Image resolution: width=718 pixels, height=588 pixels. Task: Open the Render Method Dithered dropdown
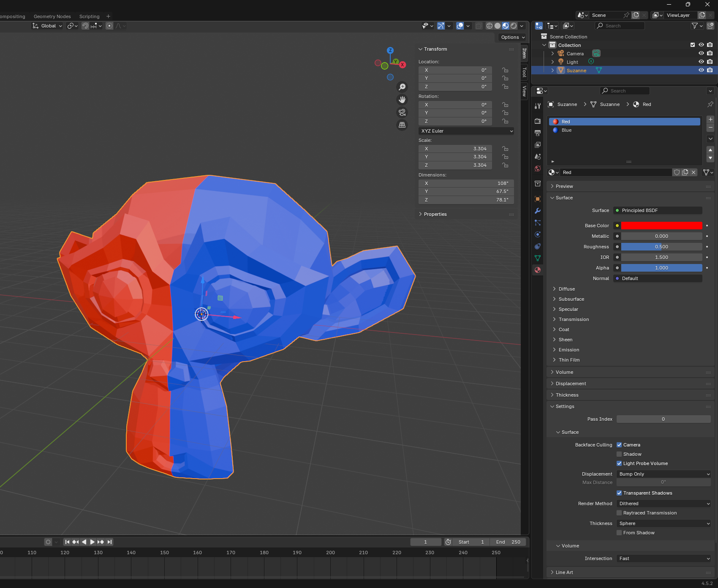point(664,504)
